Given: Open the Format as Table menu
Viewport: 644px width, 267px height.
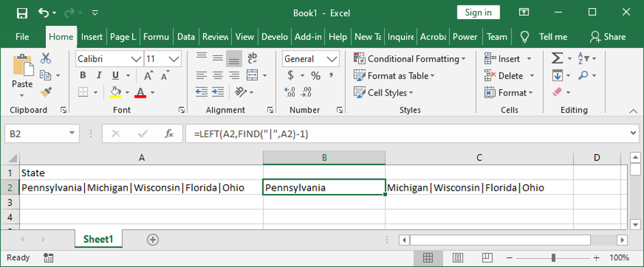Looking at the screenshot, I should [394, 76].
